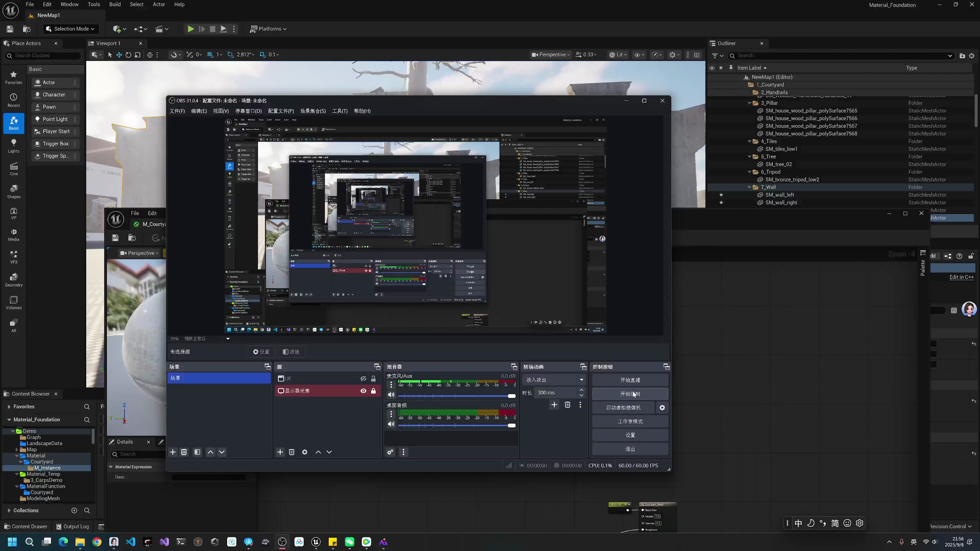This screenshot has height=551, width=980.
Task: Click the Outliner search field
Action: coord(840,55)
